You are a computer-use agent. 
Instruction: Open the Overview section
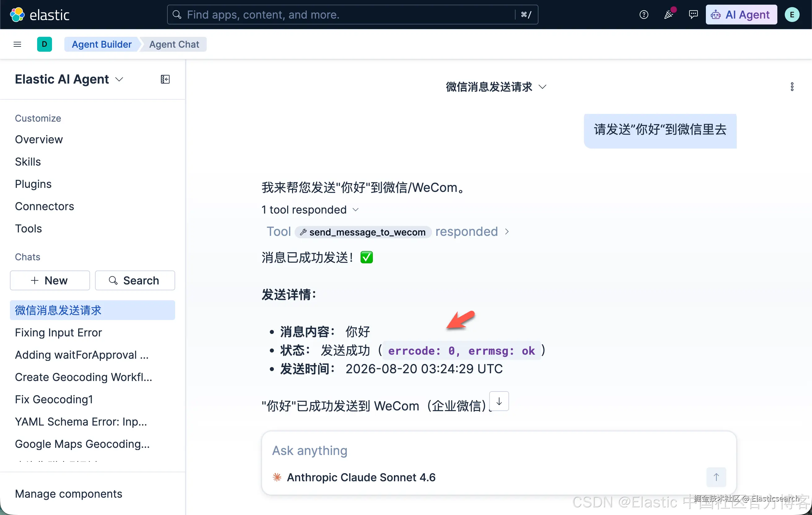(39, 139)
